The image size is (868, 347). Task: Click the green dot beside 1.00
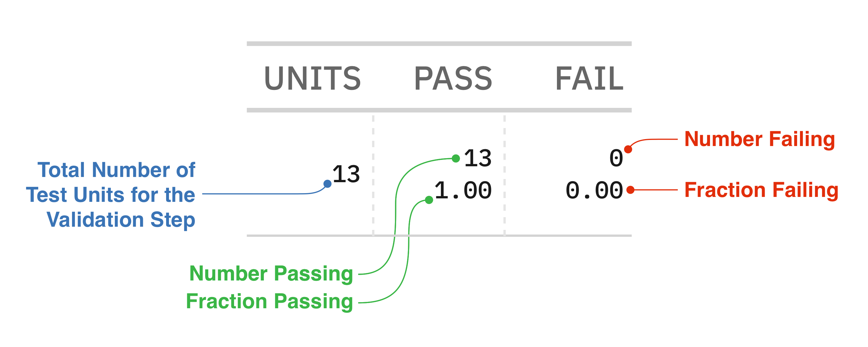429,200
